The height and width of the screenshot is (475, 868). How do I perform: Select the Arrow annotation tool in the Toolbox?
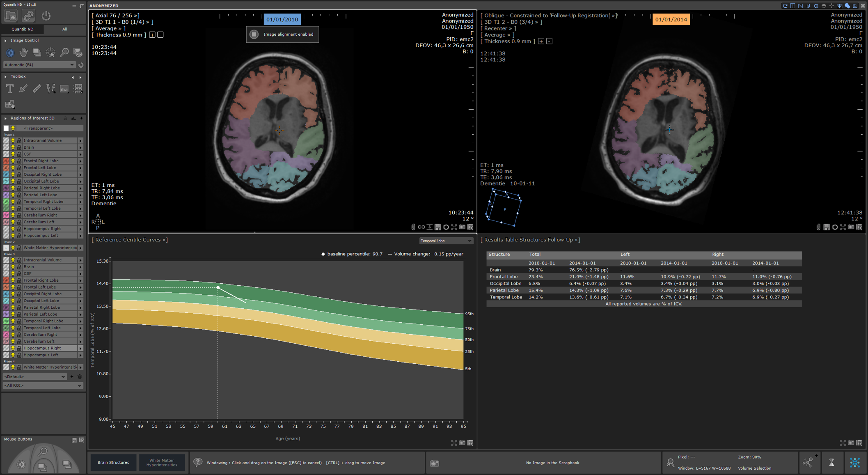click(x=23, y=89)
